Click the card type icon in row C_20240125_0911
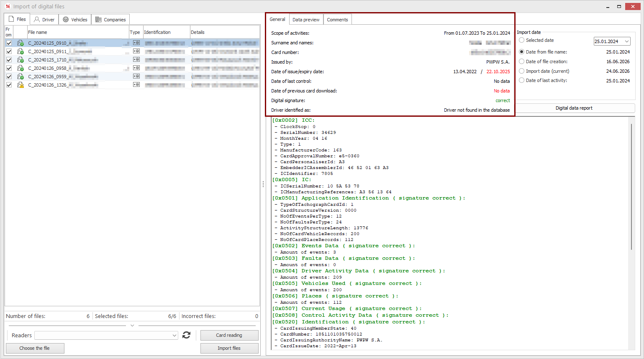The width and height of the screenshot is (644, 359). coord(136,51)
